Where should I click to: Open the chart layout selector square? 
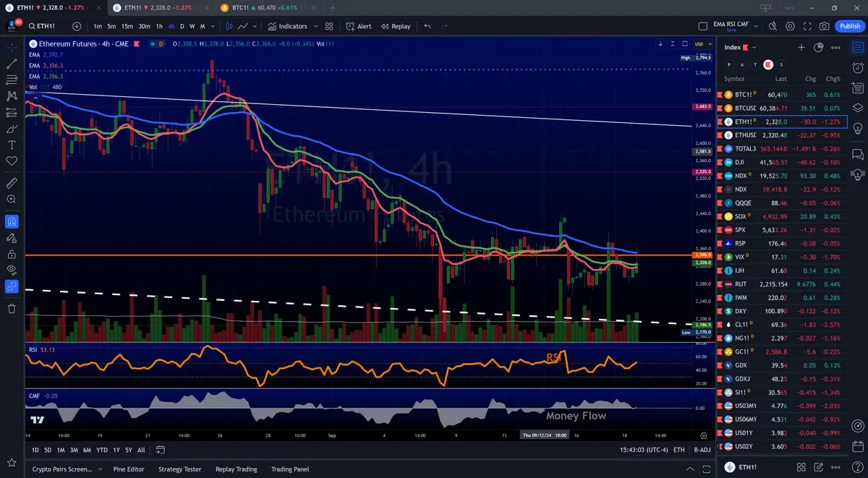click(702, 26)
